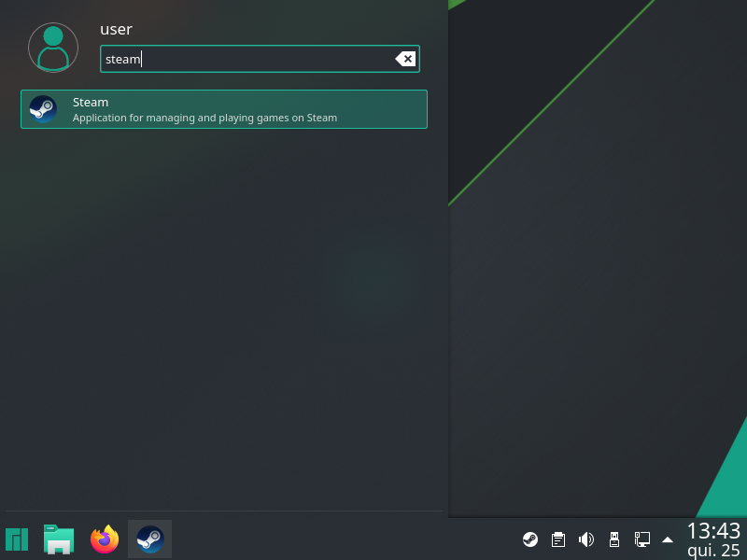This screenshot has height=560, width=747.
Task: Open the removable devices tray icon
Action: [614, 539]
